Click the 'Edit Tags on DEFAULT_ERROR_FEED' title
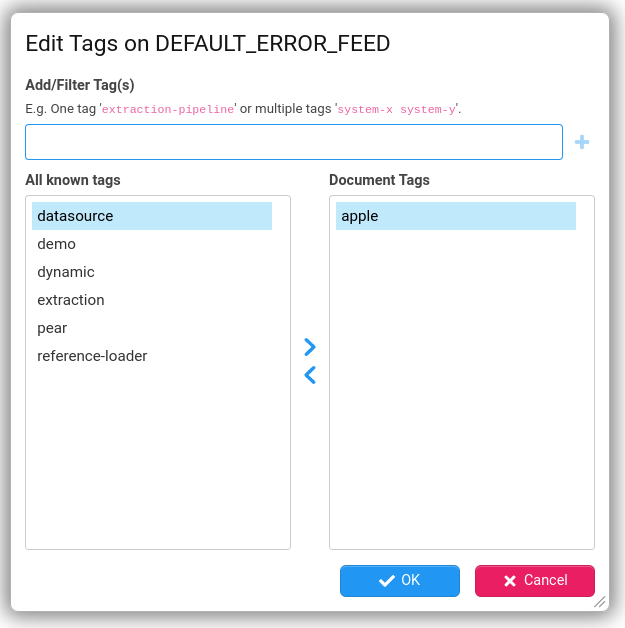This screenshot has width=625, height=628. (207, 43)
